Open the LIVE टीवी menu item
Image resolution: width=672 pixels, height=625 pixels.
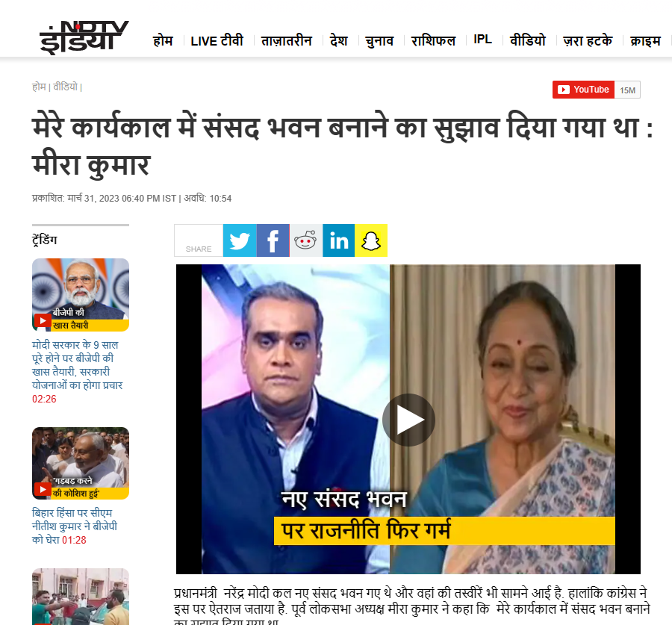217,41
